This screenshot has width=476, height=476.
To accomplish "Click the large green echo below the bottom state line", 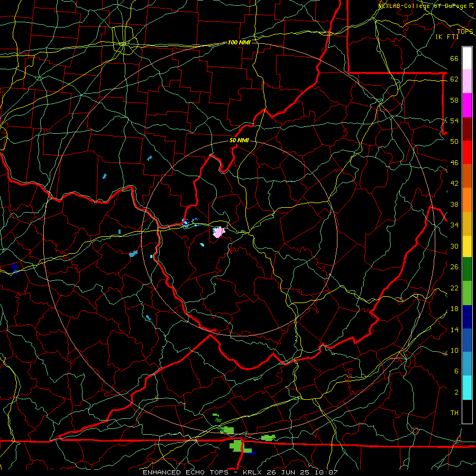I will [237, 446].
